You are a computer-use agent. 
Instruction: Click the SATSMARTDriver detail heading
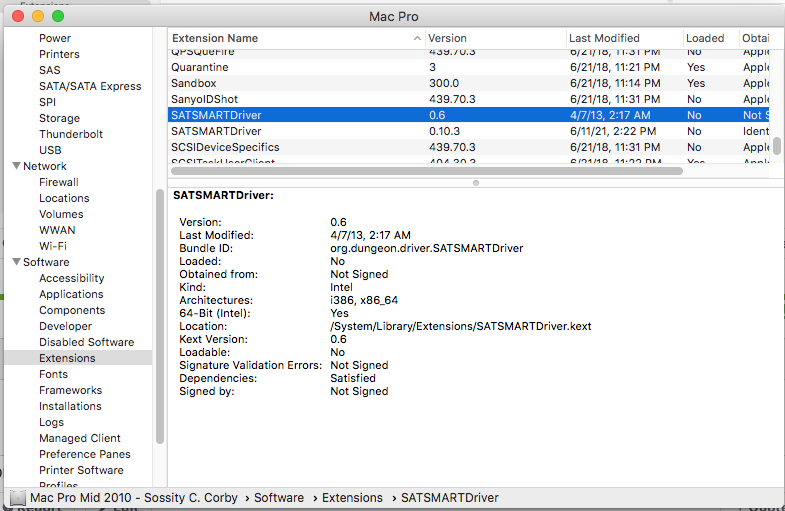[x=223, y=195]
